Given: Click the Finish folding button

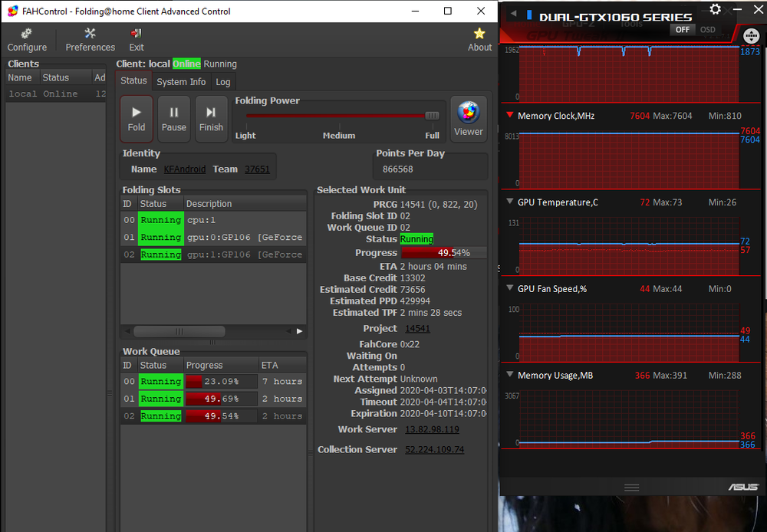Looking at the screenshot, I should pyautogui.click(x=211, y=119).
